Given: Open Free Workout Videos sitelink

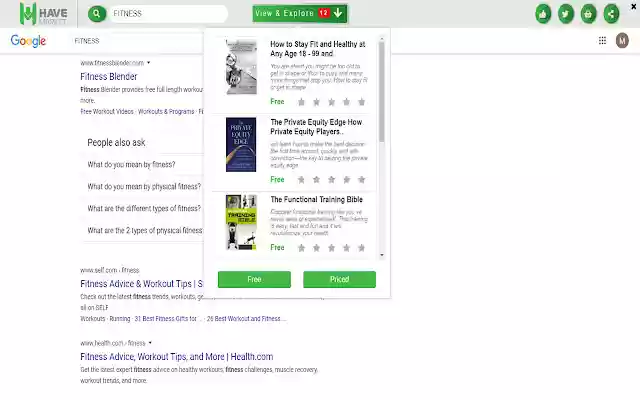Looking at the screenshot, I should tap(107, 111).
